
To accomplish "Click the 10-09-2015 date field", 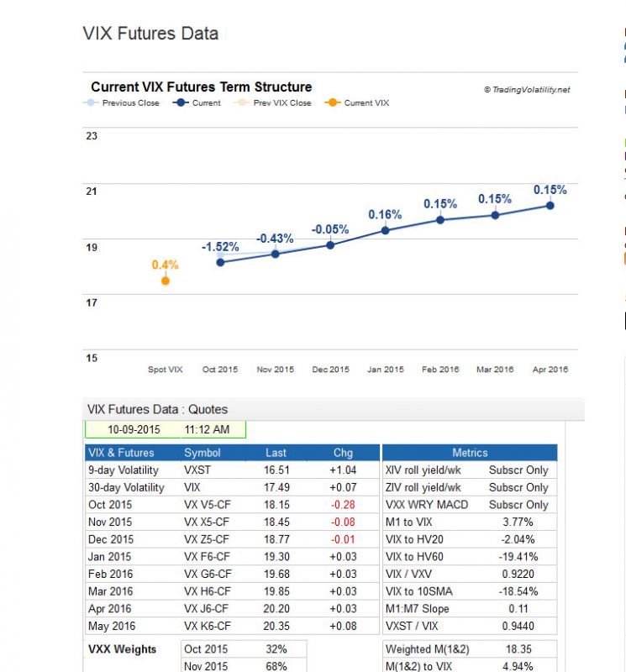I will click(134, 430).
